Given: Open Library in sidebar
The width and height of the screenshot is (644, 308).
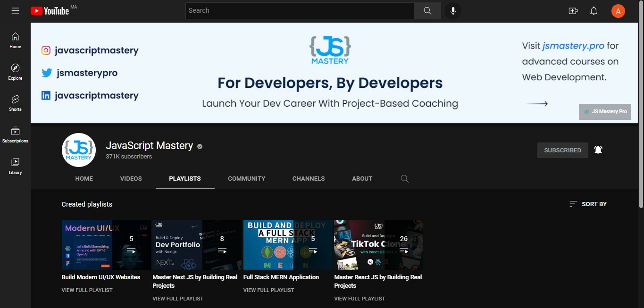Looking at the screenshot, I should pos(15,166).
